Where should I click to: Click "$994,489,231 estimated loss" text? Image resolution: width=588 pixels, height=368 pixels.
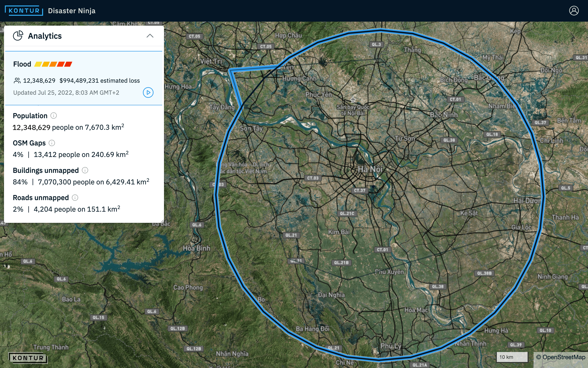[99, 80]
